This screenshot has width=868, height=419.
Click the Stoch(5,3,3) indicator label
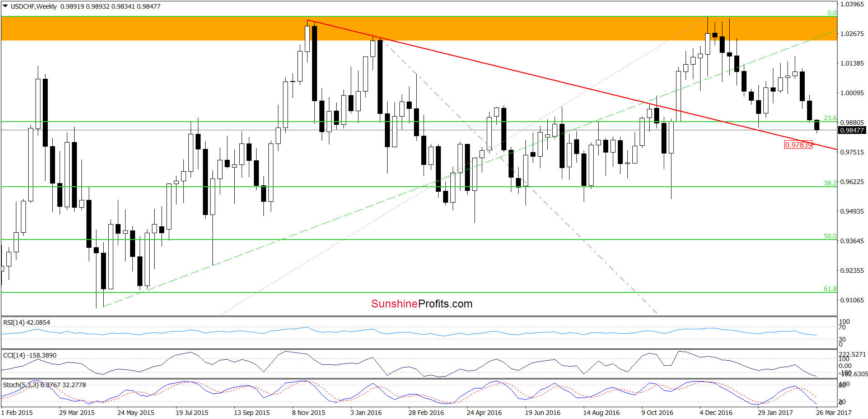45,385
